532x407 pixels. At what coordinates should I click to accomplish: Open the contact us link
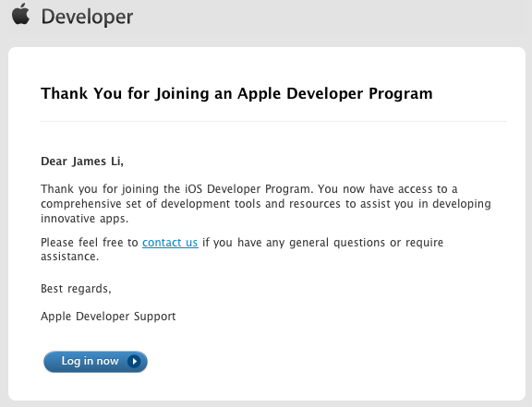click(170, 243)
